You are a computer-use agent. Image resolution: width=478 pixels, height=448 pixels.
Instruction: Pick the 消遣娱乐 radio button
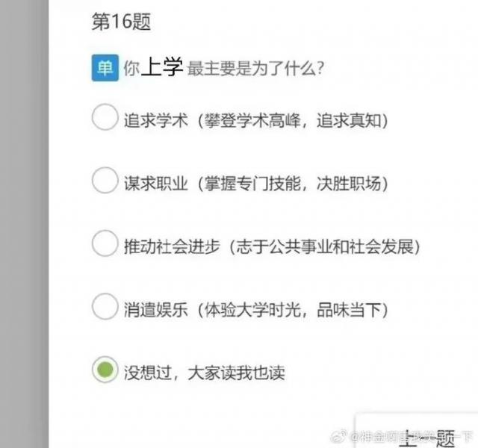[105, 306]
